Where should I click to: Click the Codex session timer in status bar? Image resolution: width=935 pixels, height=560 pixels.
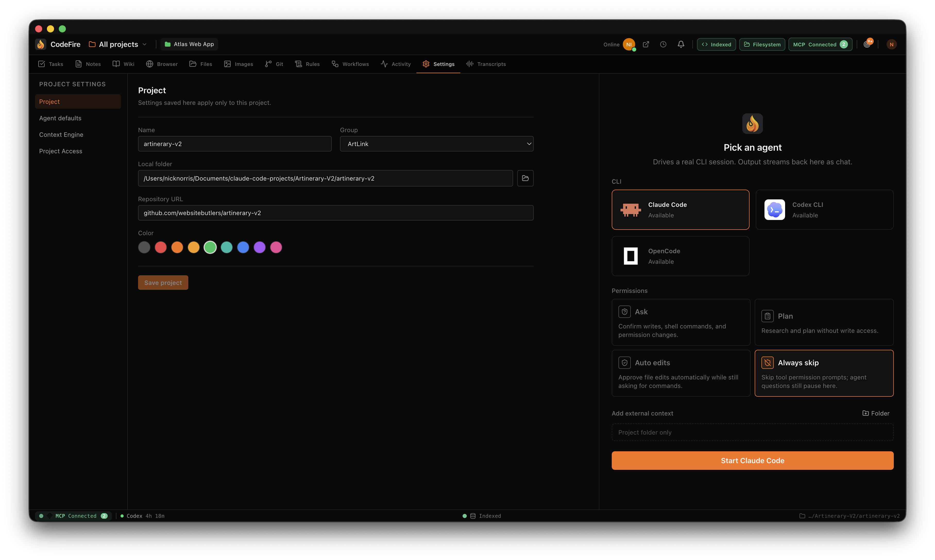tap(142, 516)
